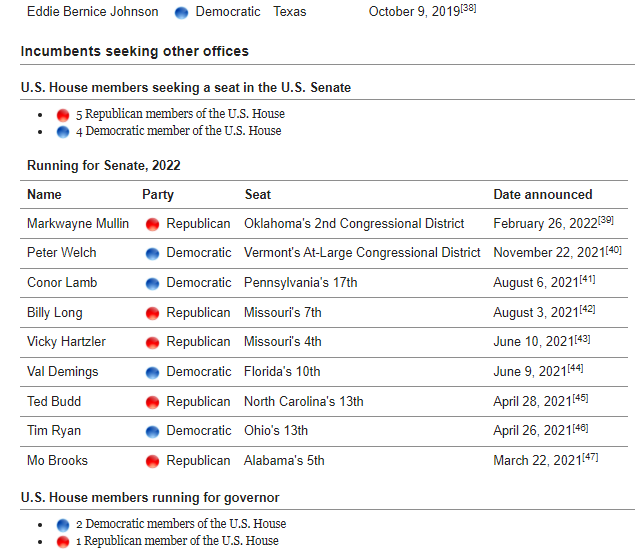The width and height of the screenshot is (635, 557).
Task: Click the '5 Republican members of the U.S. House' text
Action: coord(180,114)
